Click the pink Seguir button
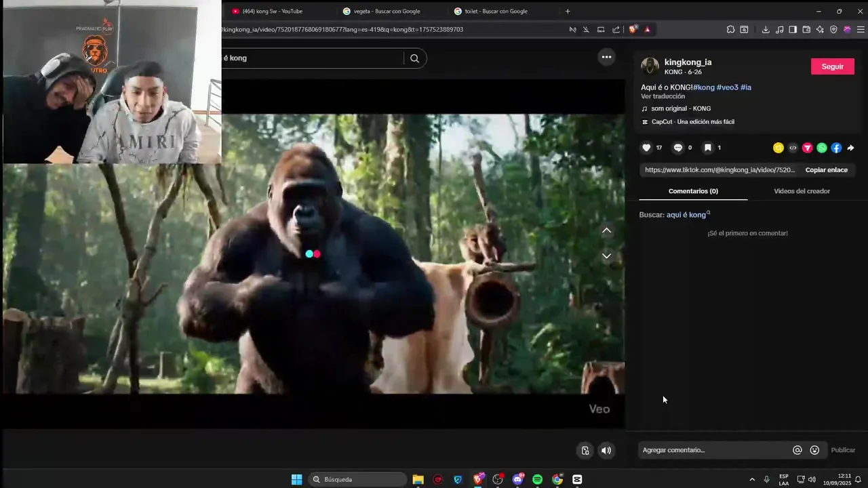Viewport: 868px width, 488px height. click(833, 66)
